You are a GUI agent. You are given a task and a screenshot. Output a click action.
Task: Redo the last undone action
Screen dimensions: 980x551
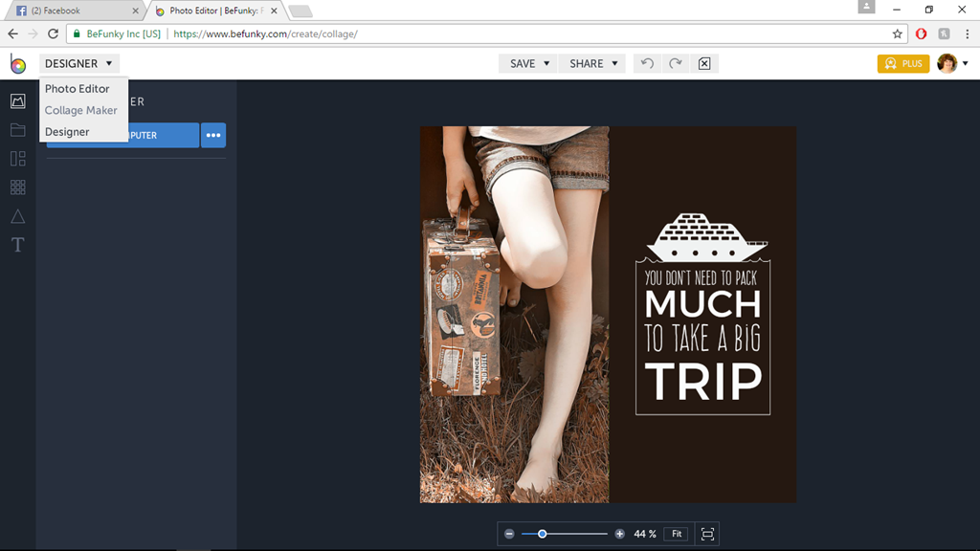[676, 63]
